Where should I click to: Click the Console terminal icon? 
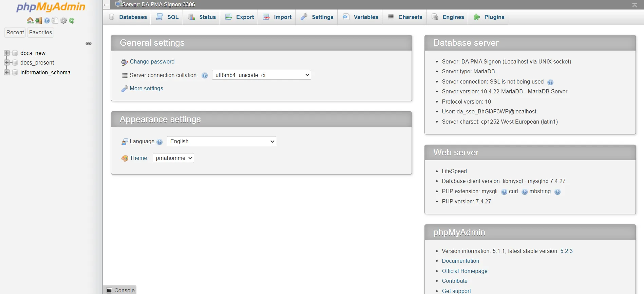pyautogui.click(x=109, y=290)
